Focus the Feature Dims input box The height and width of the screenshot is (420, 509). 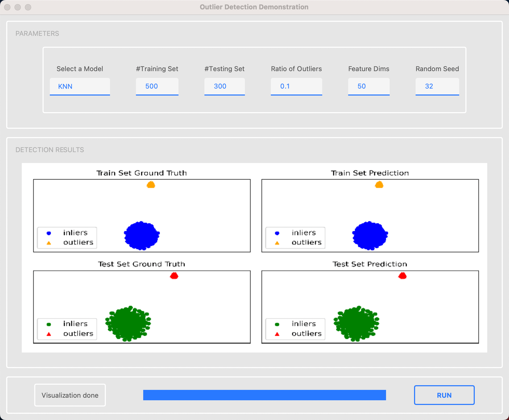point(369,86)
